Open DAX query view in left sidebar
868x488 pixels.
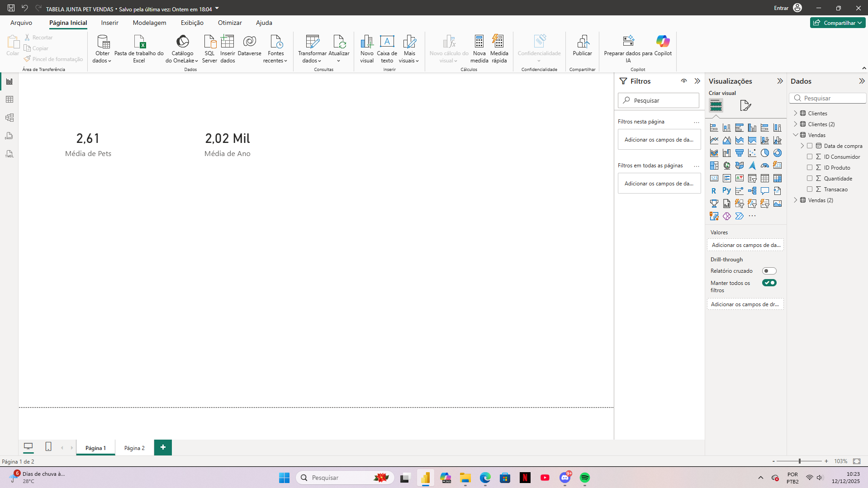9,136
